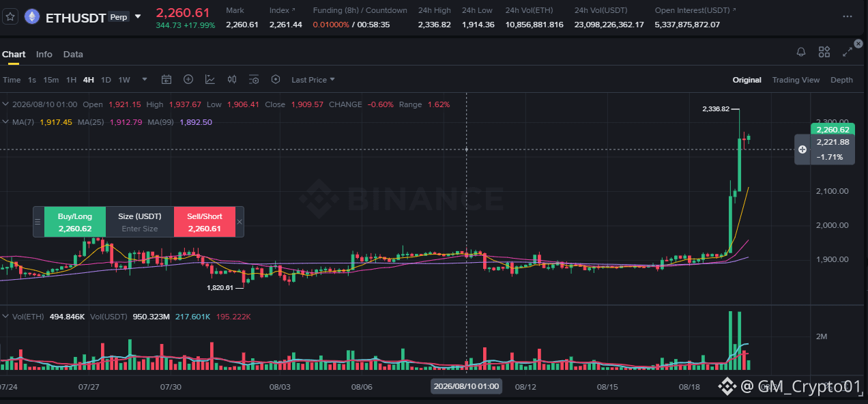Click the 24h Low value 1,914.36
This screenshot has width=868, height=404.
(x=478, y=25)
